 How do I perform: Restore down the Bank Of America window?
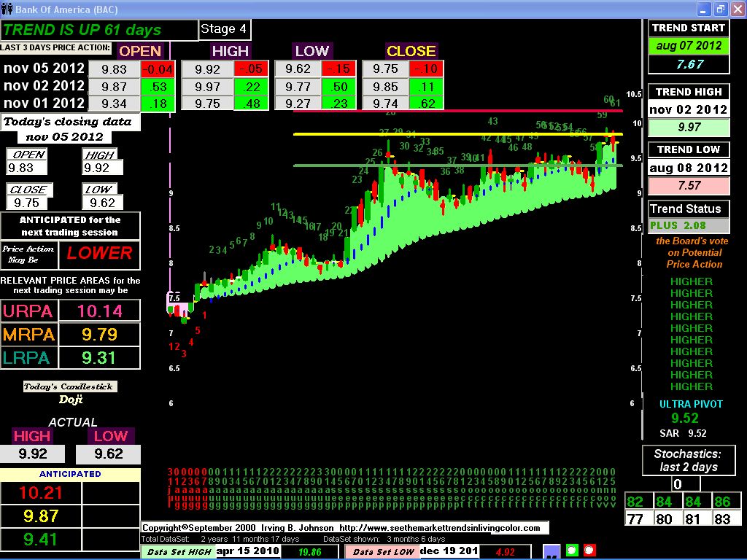pyautogui.click(x=719, y=9)
